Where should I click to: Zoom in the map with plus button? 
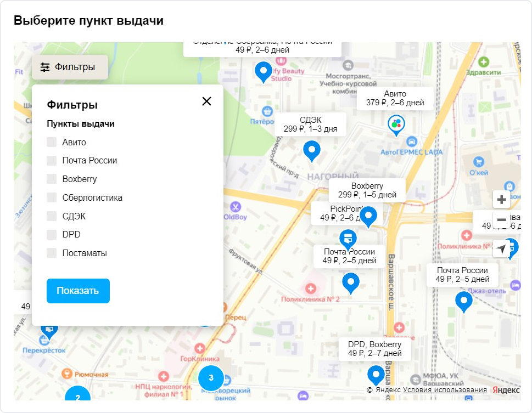[501, 200]
